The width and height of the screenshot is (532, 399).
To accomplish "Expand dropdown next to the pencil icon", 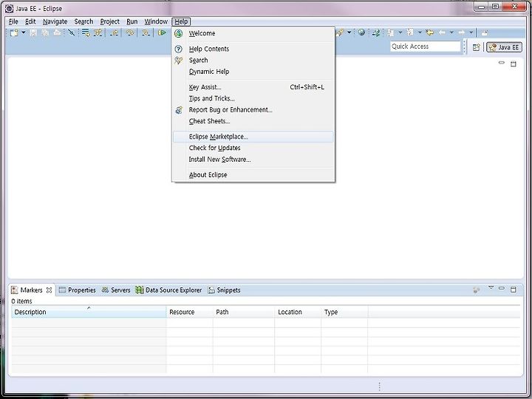I will [349, 33].
